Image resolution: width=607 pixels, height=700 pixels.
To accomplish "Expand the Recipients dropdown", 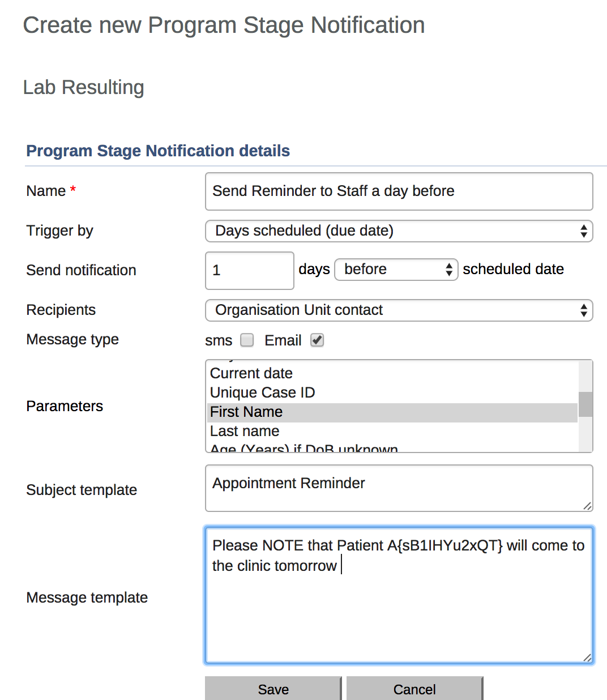I will tap(399, 310).
